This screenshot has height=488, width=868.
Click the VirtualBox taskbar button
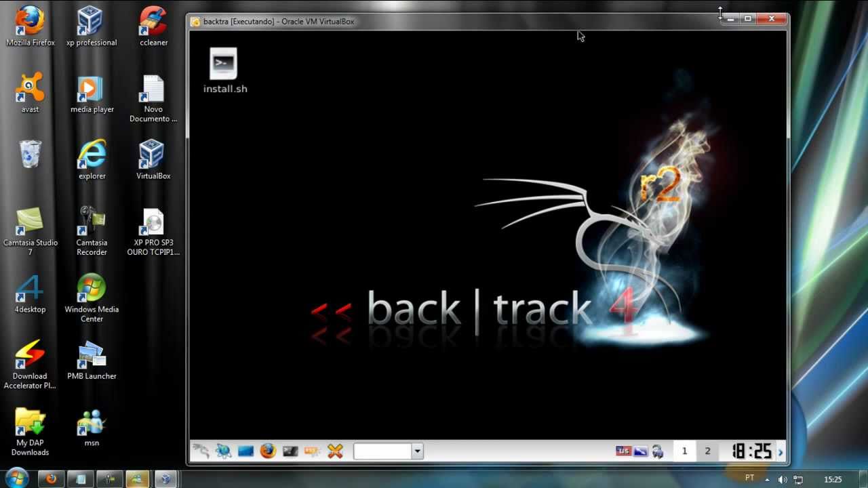click(x=165, y=479)
